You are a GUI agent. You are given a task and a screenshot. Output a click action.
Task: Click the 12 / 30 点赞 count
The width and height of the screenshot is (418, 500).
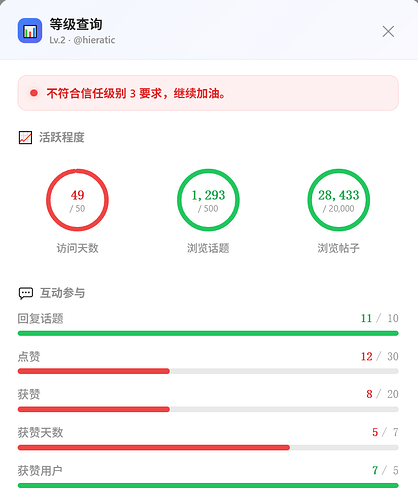(x=380, y=356)
